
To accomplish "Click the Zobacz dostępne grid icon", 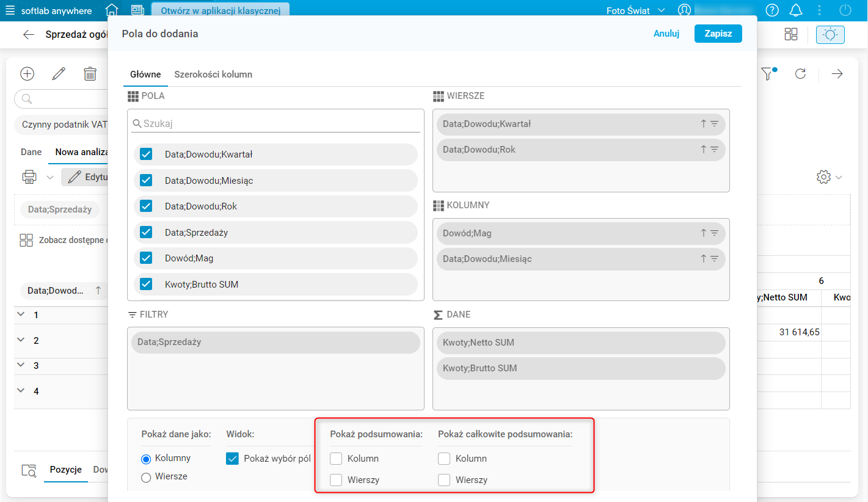I will pos(26,240).
